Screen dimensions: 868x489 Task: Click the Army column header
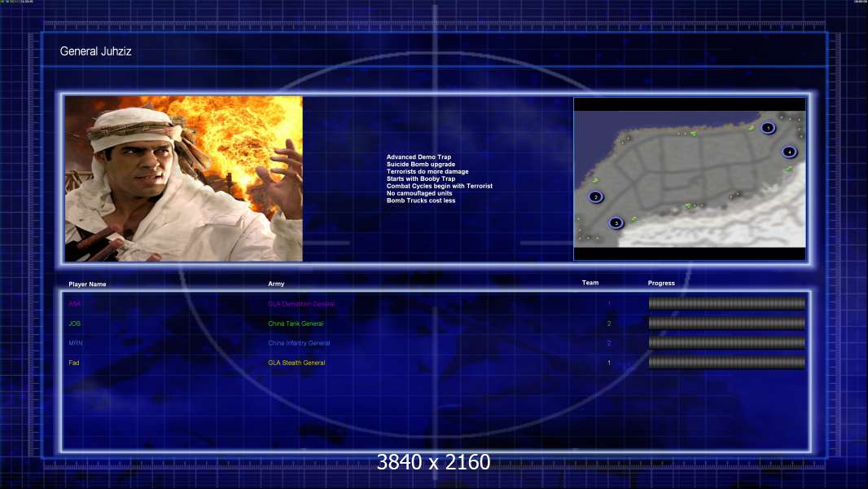pos(276,284)
